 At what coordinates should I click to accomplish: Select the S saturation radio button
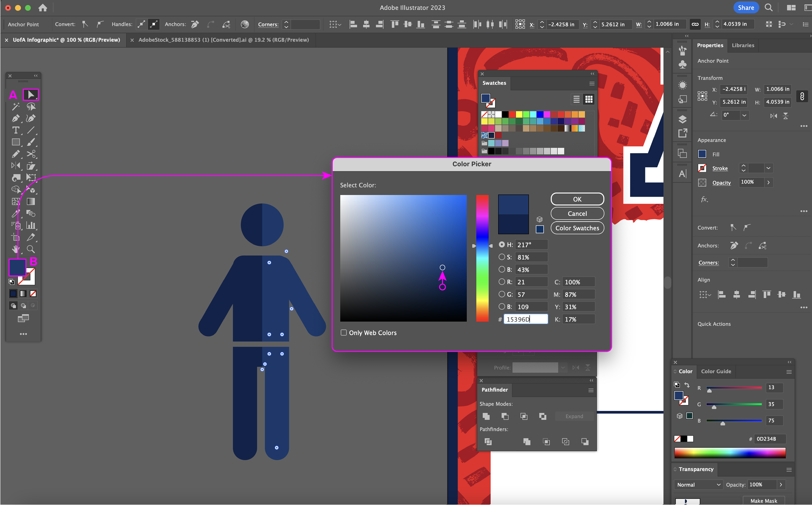501,257
